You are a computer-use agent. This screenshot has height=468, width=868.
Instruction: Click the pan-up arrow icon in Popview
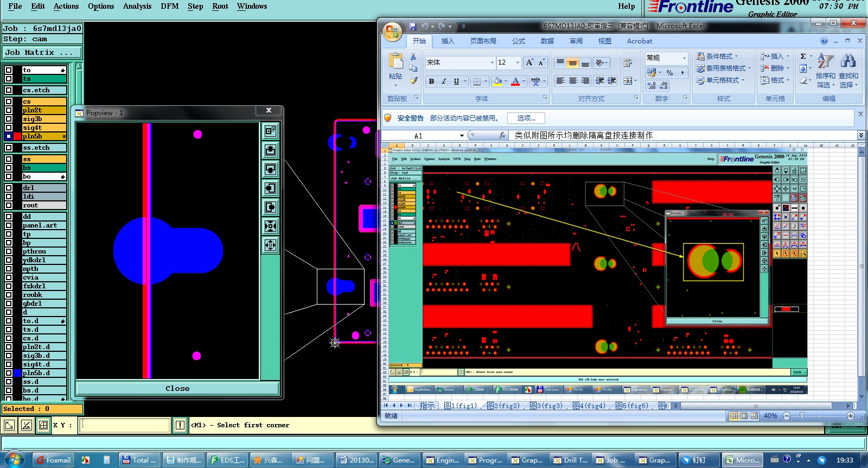[x=270, y=150]
